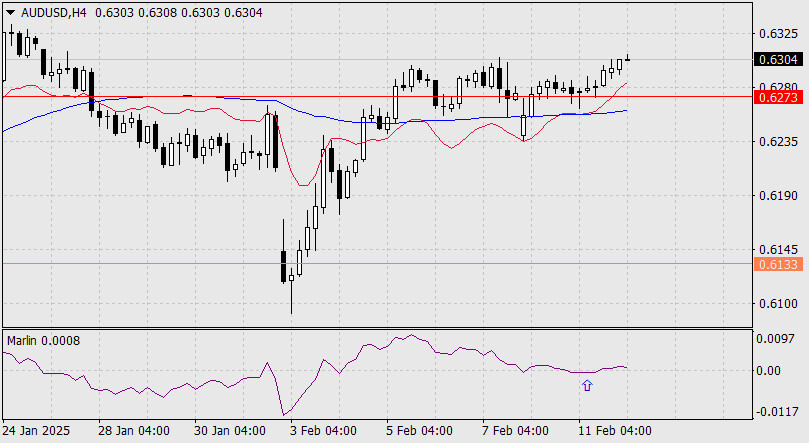The height and width of the screenshot is (443, 809).
Task: Click the 24 Jan 2025 date label
Action: 36,431
